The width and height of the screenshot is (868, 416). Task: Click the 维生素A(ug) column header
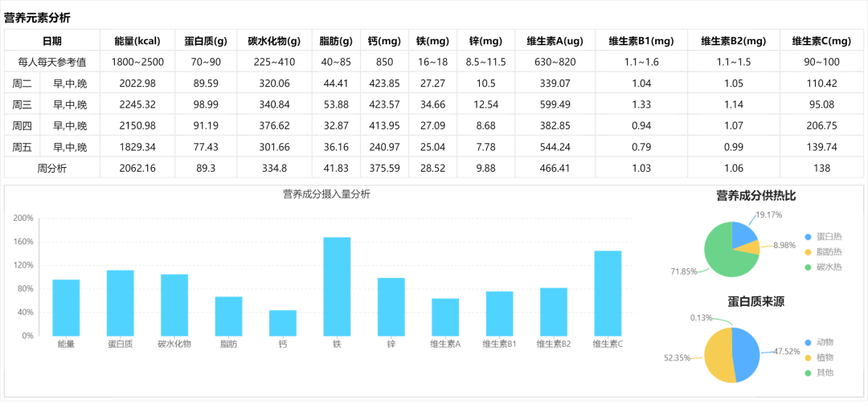point(556,40)
